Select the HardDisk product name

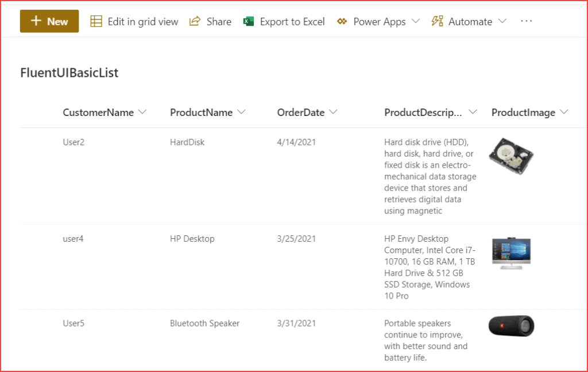point(187,142)
